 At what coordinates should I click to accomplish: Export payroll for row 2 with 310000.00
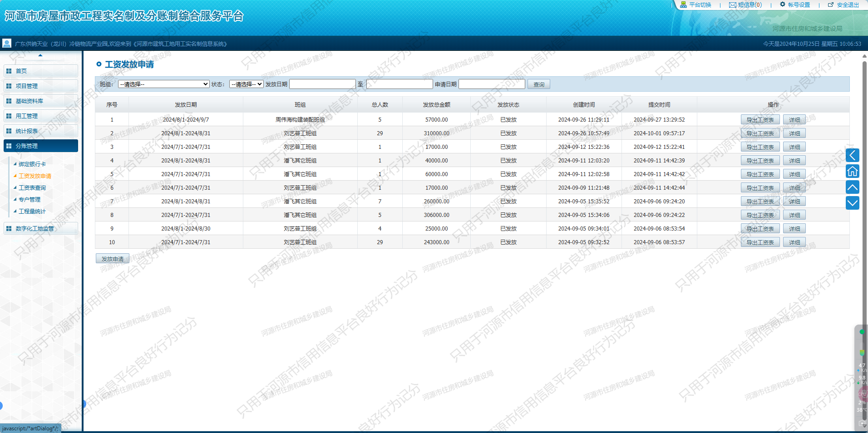pos(760,133)
